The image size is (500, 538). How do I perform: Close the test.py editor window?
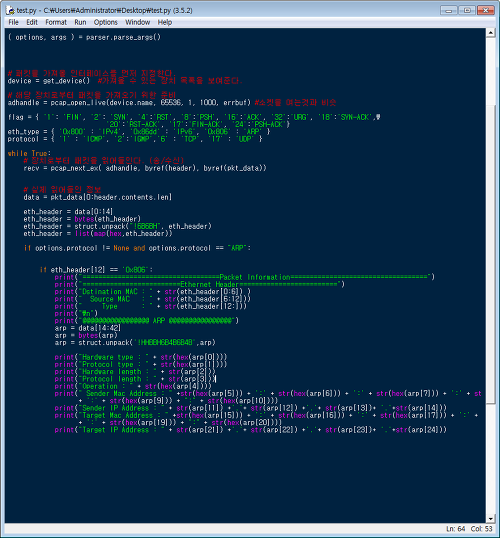(x=486, y=10)
